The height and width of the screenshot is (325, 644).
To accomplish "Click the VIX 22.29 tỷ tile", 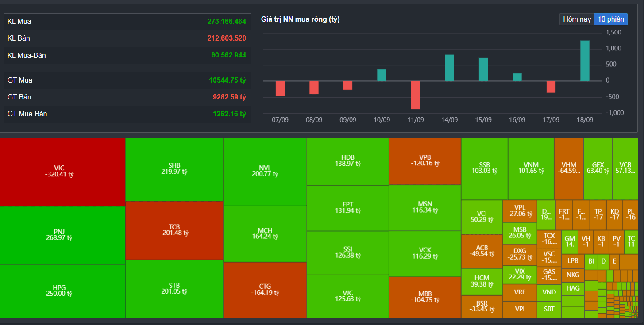I will point(520,275).
